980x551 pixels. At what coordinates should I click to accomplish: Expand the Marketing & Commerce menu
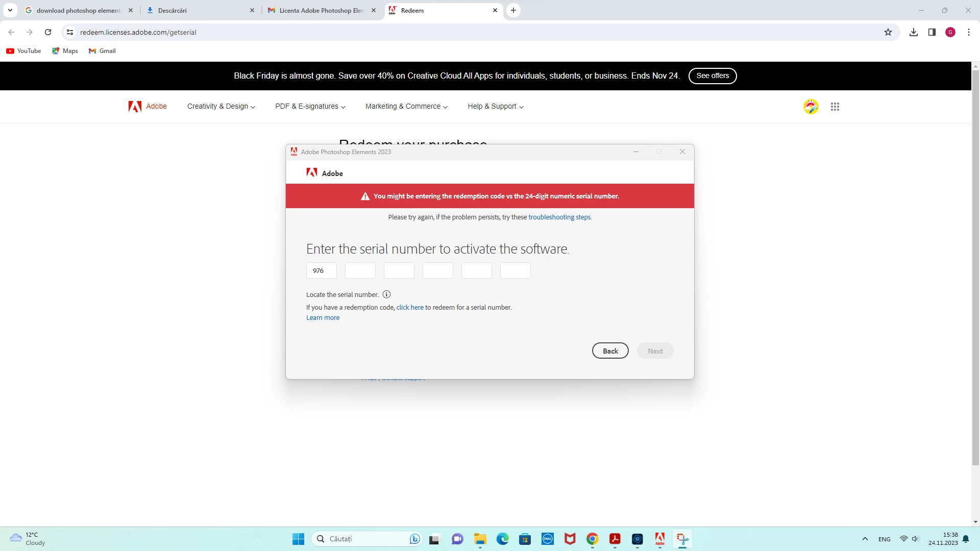coord(406,106)
